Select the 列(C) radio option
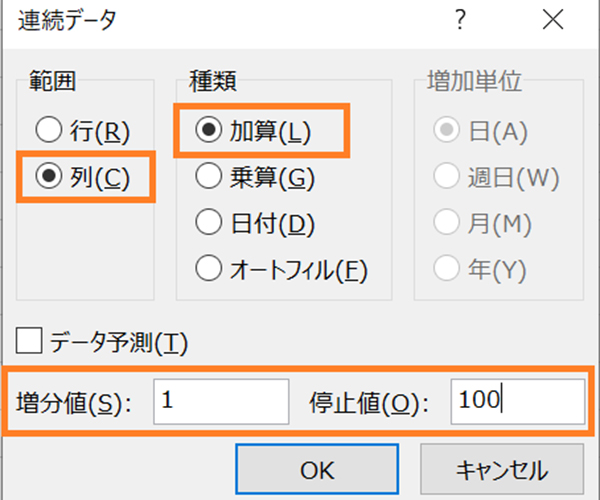 [x=48, y=177]
